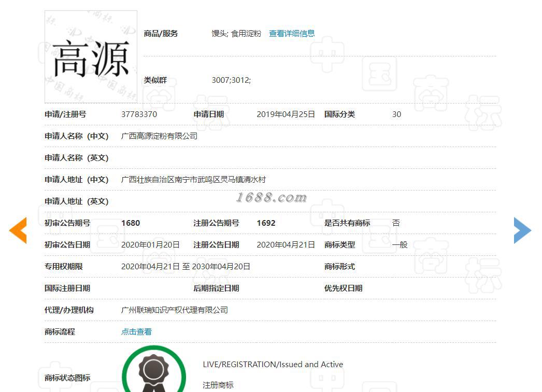Select shared trademark value 否

396,223
